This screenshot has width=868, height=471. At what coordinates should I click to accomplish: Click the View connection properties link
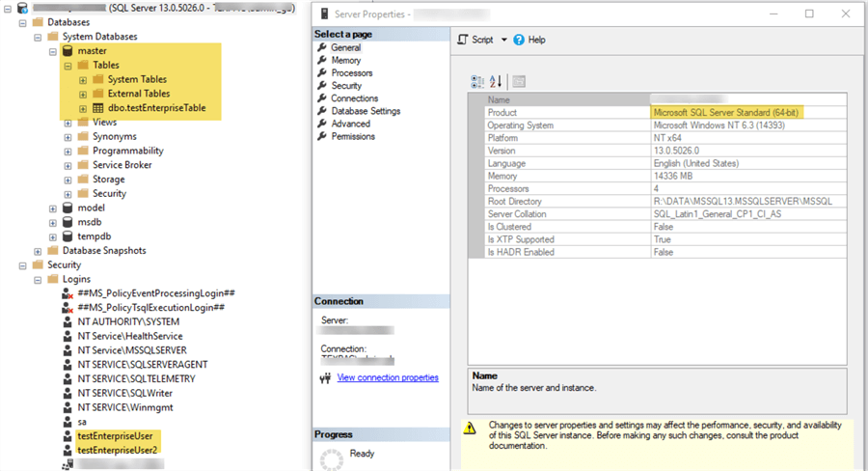point(388,377)
